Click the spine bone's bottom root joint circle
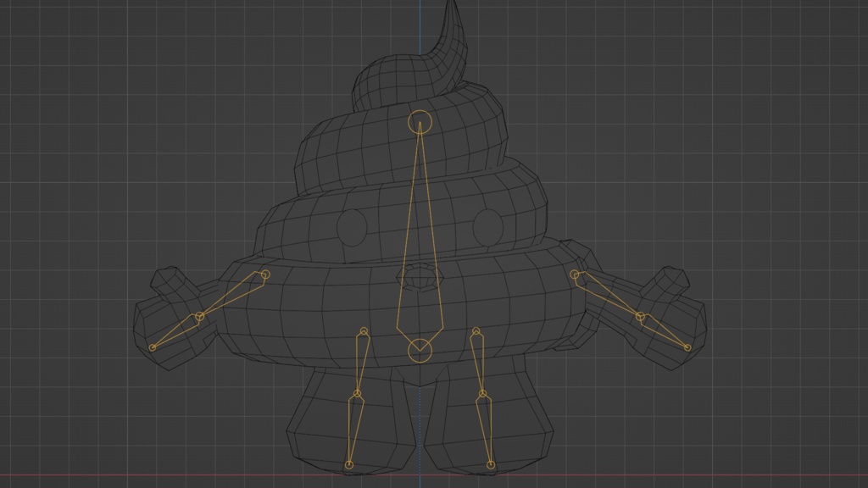 pos(420,351)
